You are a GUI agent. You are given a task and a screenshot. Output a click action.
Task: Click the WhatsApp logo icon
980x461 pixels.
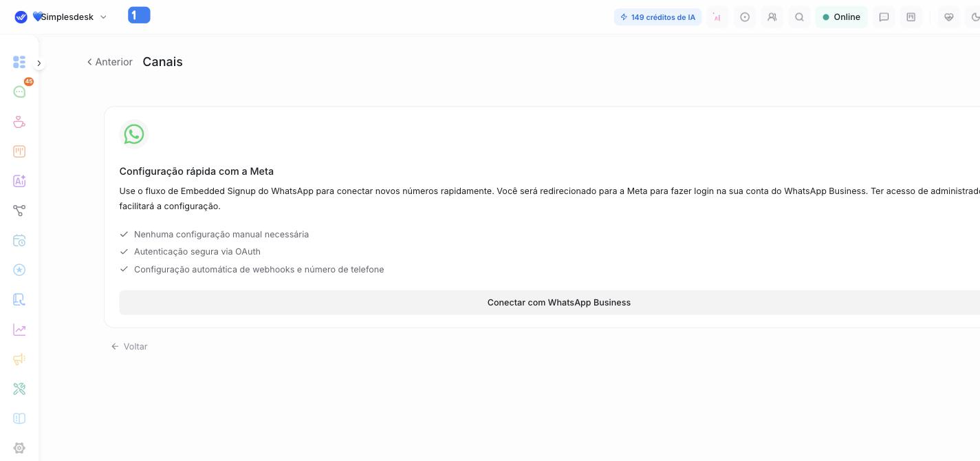(134, 134)
